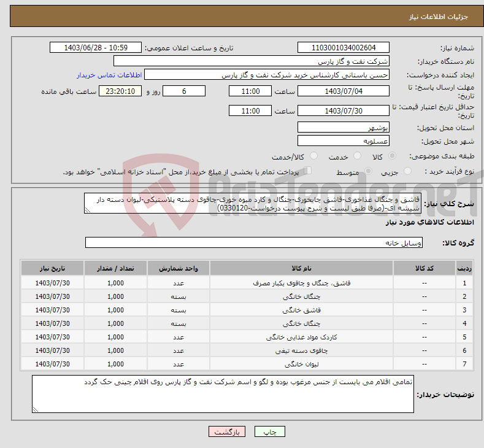Select the متوسط purchase type radio
This screenshot has width=484, height=448.
[368, 171]
